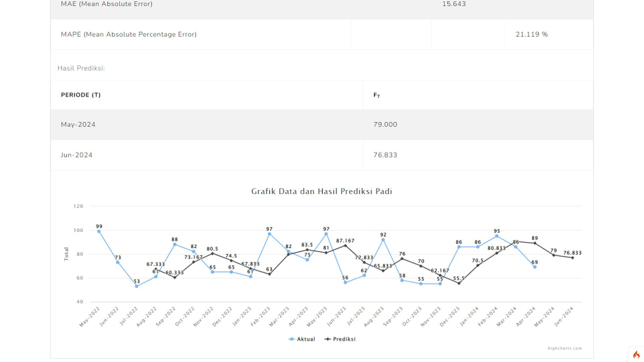Select the Aktual point labeled 95
The width and height of the screenshot is (644, 362).
[497, 236]
